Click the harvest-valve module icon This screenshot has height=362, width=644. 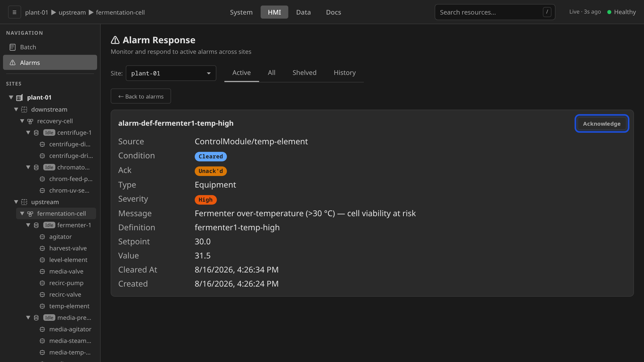tap(42, 248)
